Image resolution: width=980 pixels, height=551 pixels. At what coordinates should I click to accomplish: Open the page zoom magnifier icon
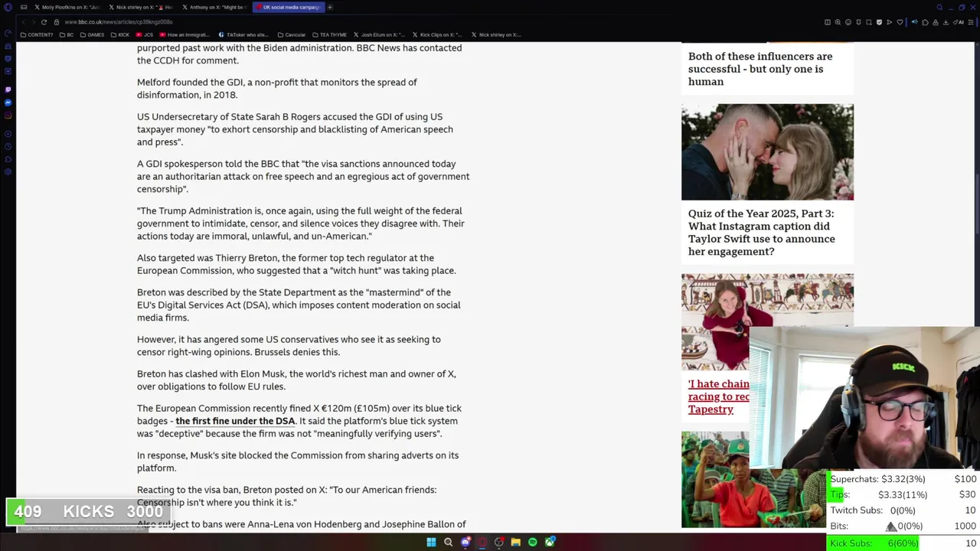click(x=838, y=22)
